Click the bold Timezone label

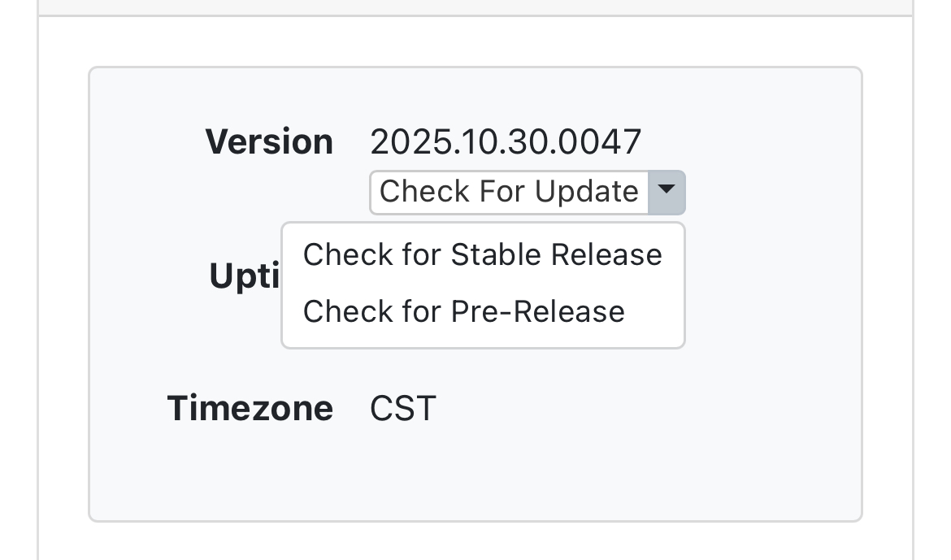point(250,407)
